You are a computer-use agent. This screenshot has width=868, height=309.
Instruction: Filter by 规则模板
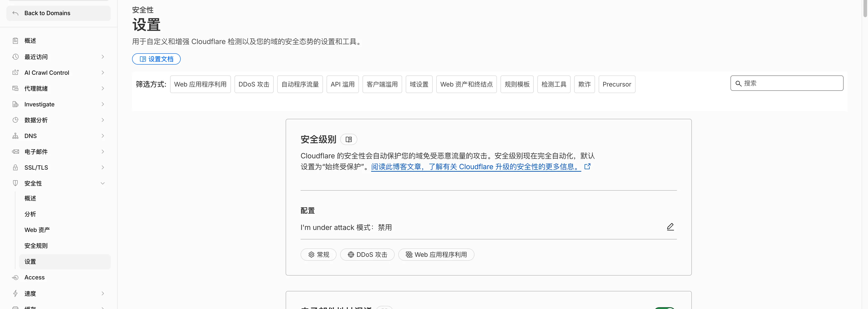(x=517, y=84)
